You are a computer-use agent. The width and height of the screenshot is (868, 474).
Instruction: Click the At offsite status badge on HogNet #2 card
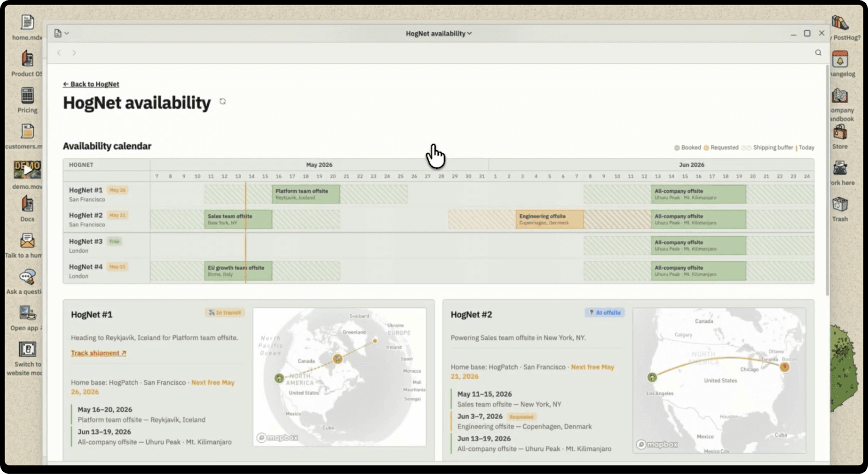(604, 312)
